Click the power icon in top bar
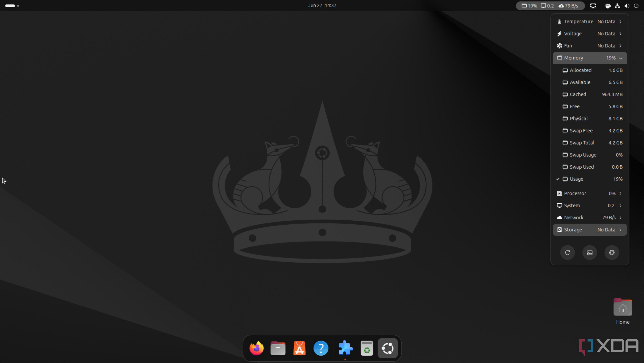This screenshot has width=644, height=363. click(636, 5)
